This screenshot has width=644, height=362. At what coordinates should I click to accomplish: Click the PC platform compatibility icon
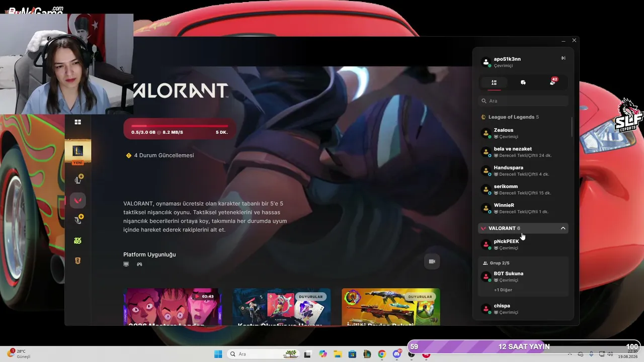coord(126,264)
